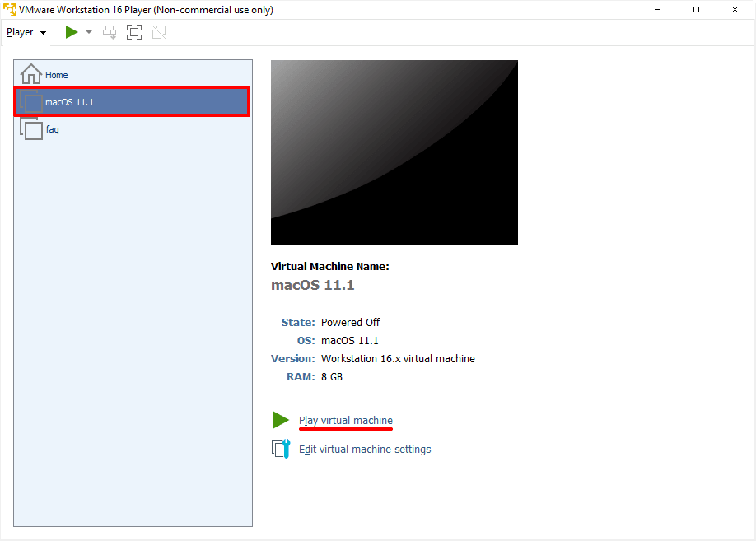This screenshot has width=756, height=541.
Task: Click the Unity mode toolbar icon
Action: 159,32
